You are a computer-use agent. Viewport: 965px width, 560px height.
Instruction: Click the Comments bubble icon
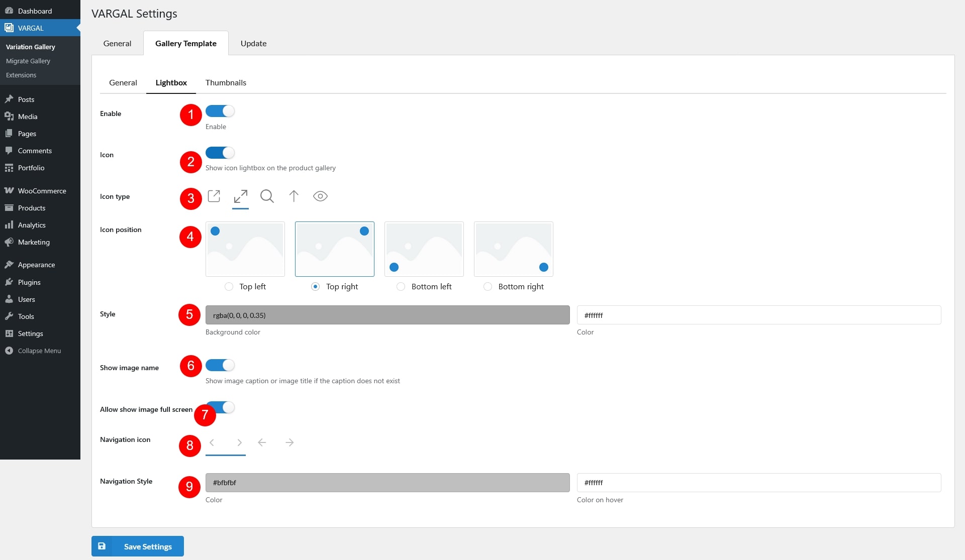click(9, 150)
